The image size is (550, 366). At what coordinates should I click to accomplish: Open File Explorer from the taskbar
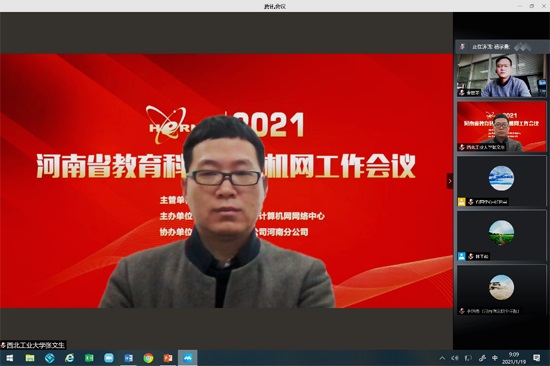(x=30, y=358)
